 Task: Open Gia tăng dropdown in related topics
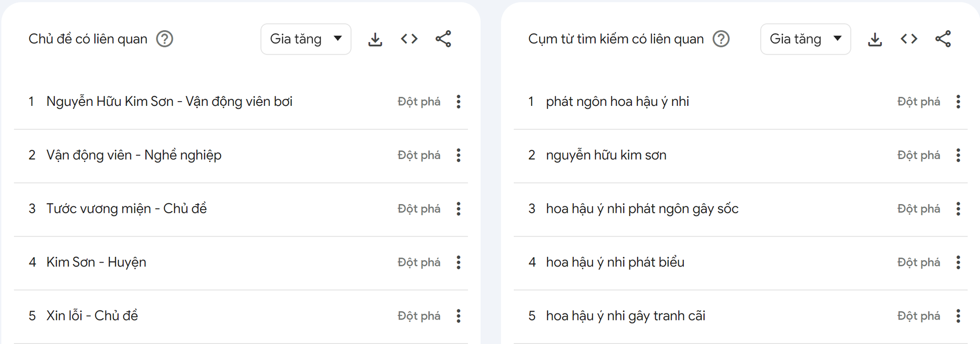point(306,39)
